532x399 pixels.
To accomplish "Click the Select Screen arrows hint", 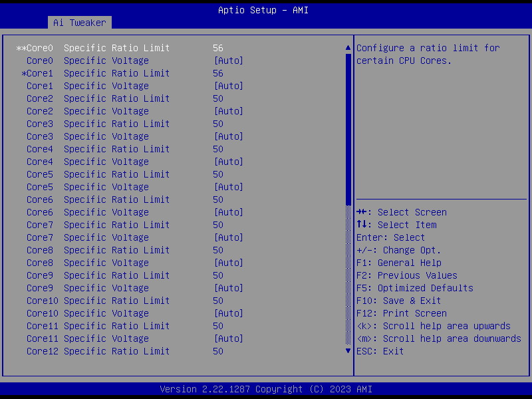I will tap(402, 212).
